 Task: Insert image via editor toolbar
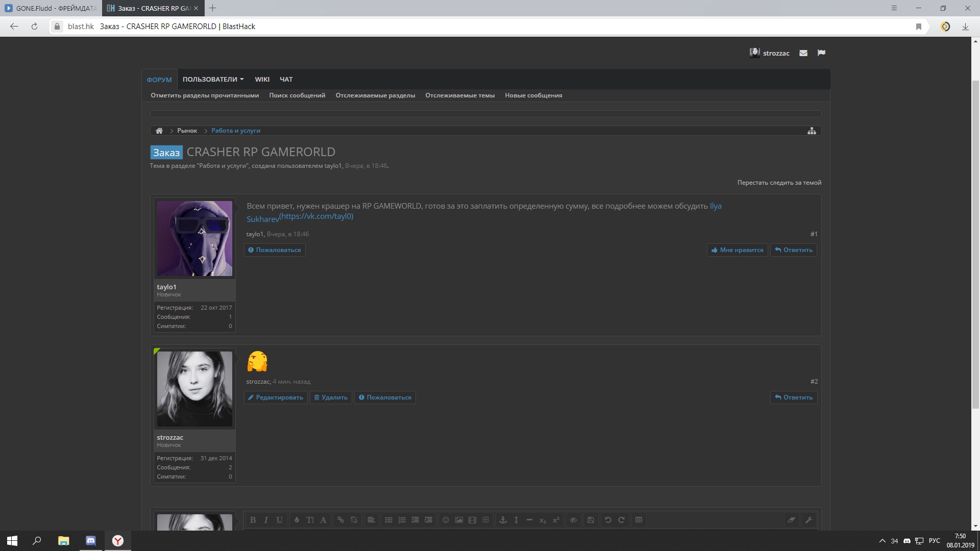click(x=459, y=520)
